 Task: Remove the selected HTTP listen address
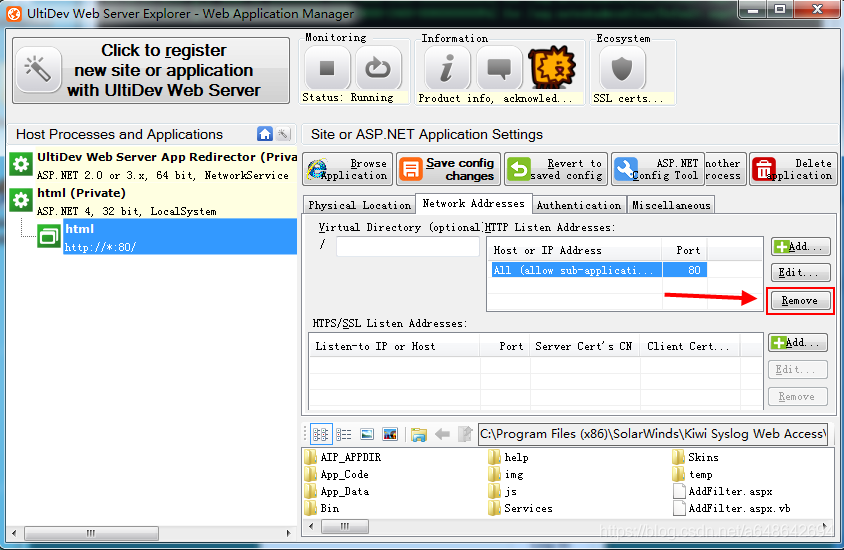(x=800, y=301)
